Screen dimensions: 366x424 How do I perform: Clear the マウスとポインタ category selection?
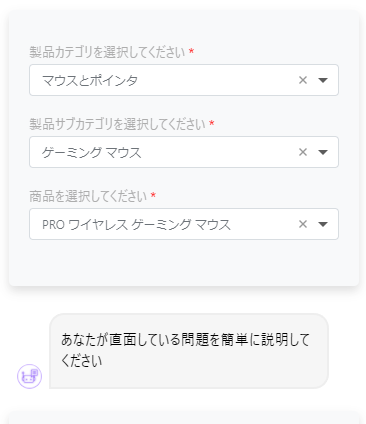point(303,80)
